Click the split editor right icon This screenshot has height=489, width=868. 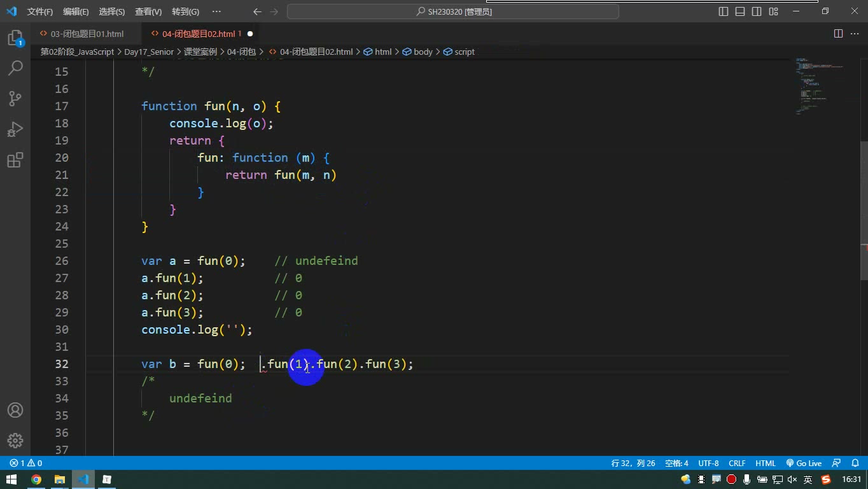[838, 34]
